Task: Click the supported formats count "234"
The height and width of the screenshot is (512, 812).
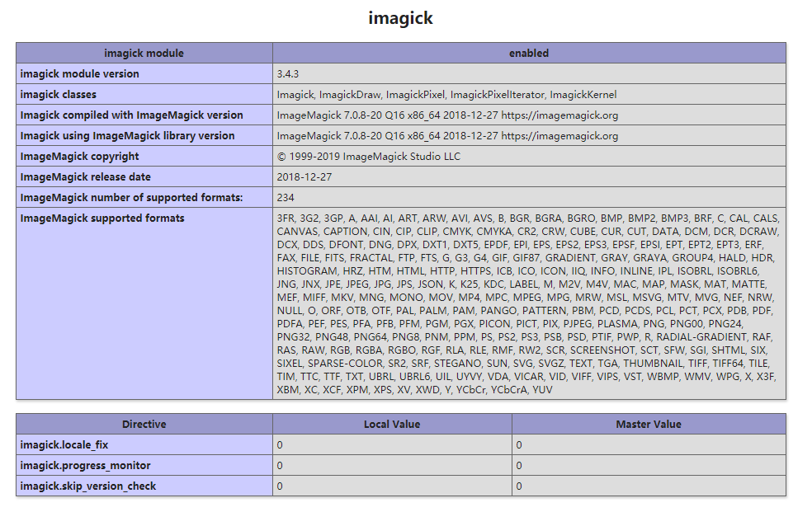Action: point(286,197)
